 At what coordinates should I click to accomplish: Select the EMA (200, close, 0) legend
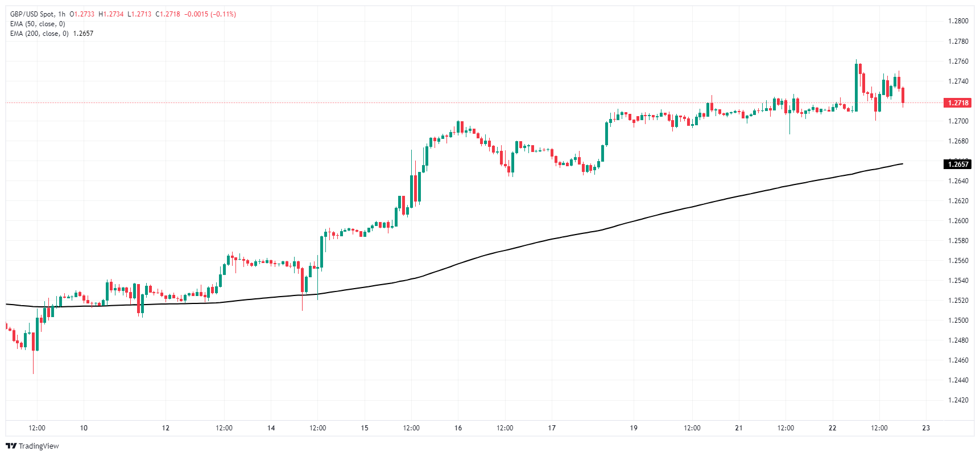point(39,34)
